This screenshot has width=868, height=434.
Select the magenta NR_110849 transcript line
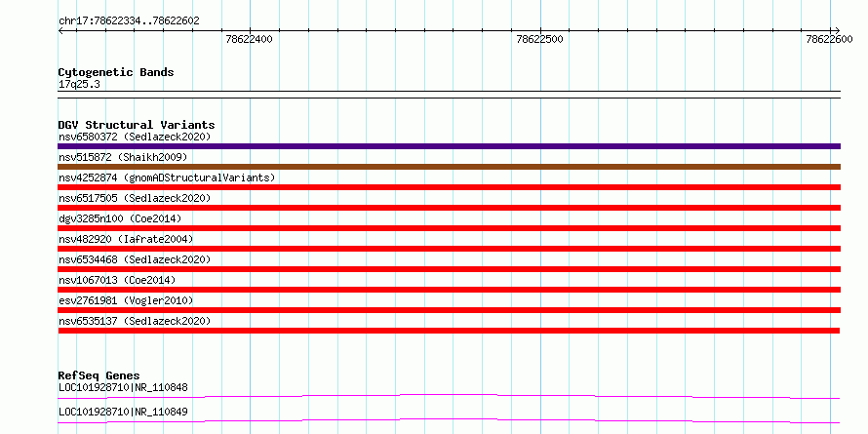[x=449, y=420]
